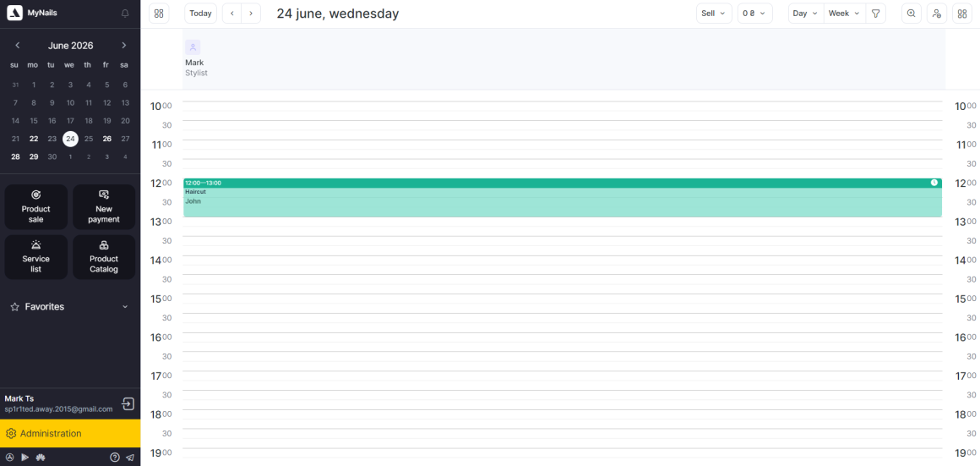
Task: Select June 24 in mini calendar
Action: (x=71, y=139)
